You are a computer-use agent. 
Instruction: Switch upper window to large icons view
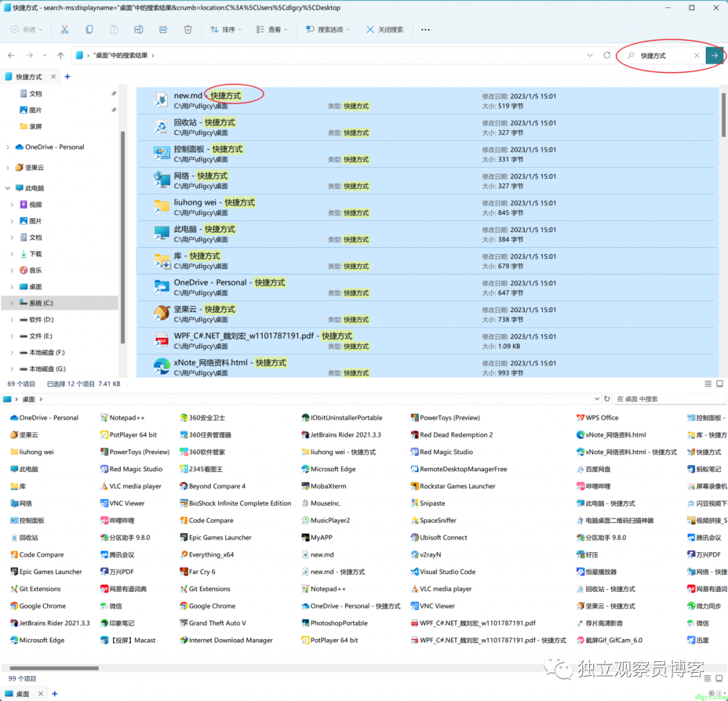tap(720, 384)
